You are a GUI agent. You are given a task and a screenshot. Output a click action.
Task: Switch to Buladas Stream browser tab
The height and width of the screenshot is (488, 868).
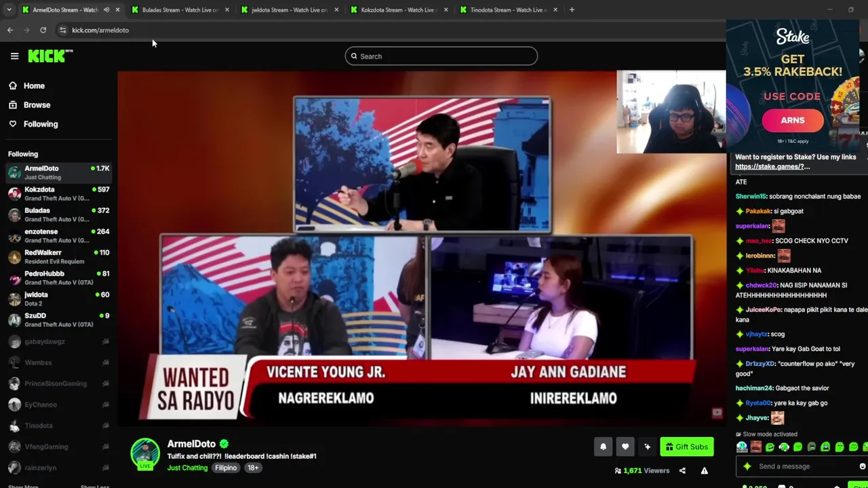pyautogui.click(x=180, y=10)
